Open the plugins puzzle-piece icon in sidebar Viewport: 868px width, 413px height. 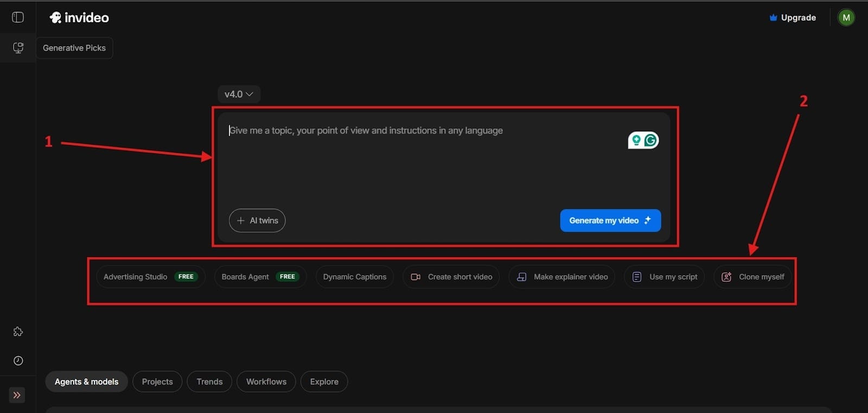pos(18,332)
